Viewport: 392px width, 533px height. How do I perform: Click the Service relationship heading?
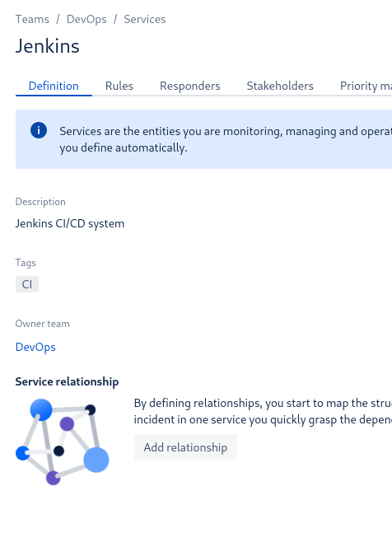point(67,381)
